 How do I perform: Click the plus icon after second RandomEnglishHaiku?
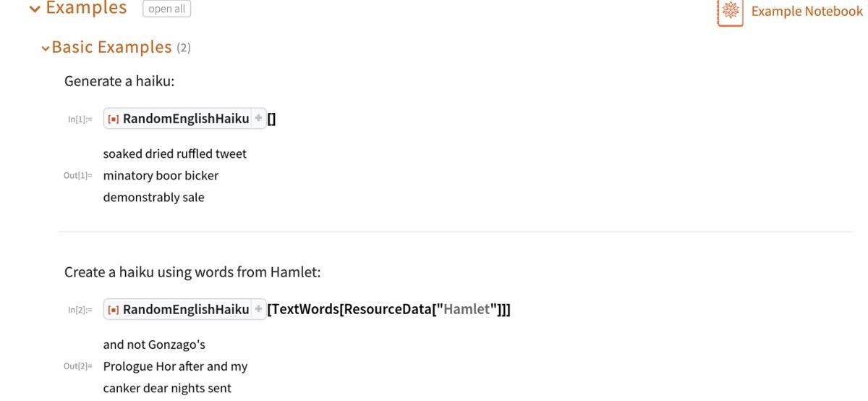tap(258, 309)
